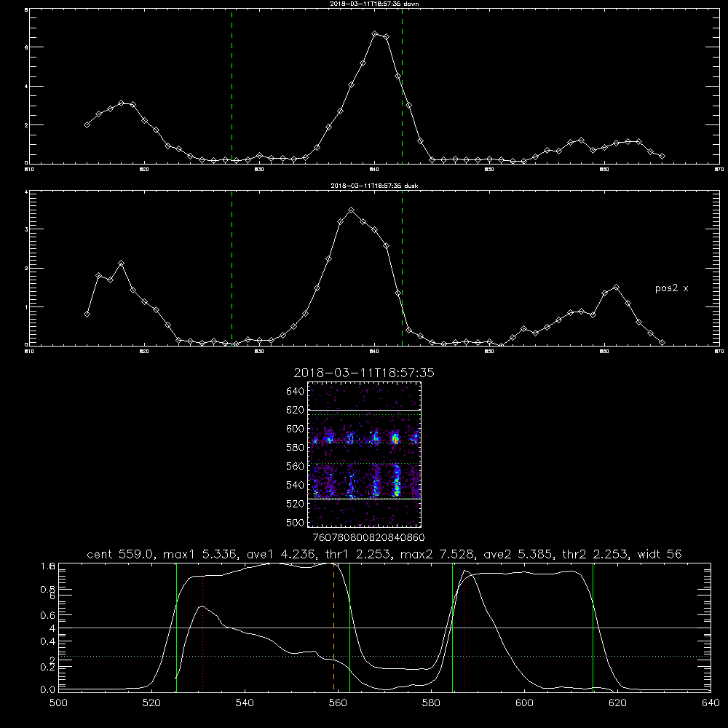Click the rightmost solid green line in bottom plot
728x728 pixels.
[593, 627]
